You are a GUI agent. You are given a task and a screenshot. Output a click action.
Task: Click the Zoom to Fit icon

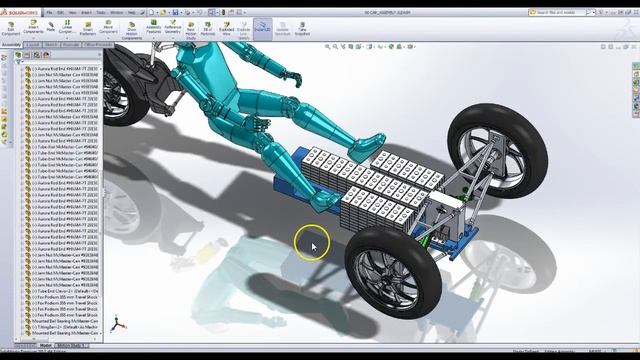point(327,47)
